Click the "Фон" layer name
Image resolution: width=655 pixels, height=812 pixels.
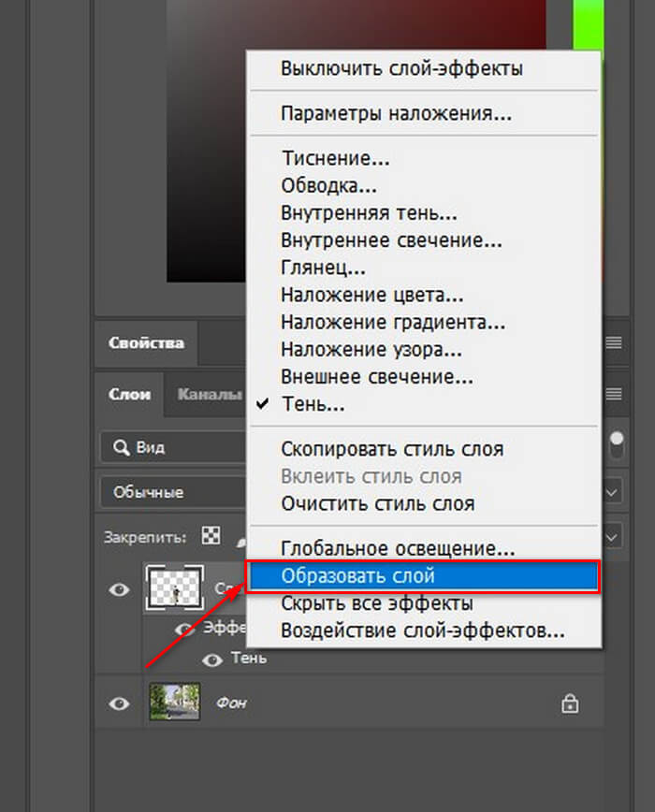point(231,703)
